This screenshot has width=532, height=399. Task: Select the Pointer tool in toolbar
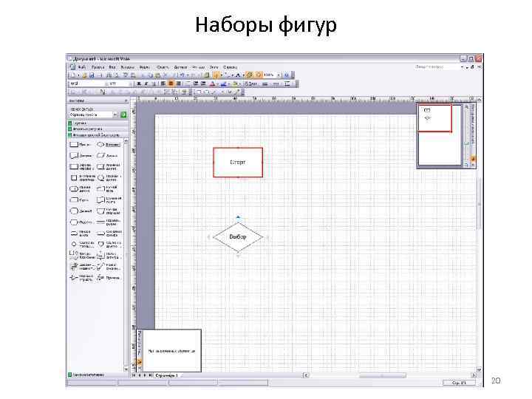coord(216,75)
